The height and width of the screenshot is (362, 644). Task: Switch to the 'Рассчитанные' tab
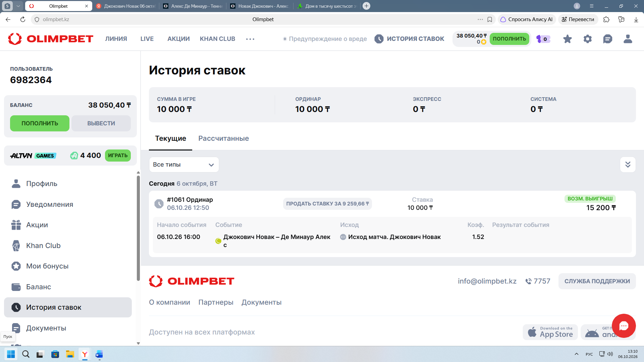tap(223, 138)
